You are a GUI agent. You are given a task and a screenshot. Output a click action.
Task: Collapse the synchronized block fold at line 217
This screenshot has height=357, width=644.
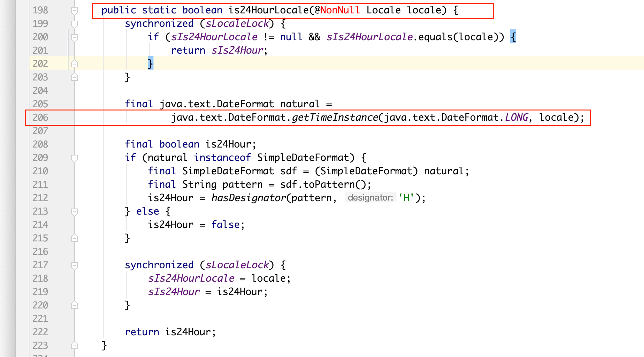[75, 265]
